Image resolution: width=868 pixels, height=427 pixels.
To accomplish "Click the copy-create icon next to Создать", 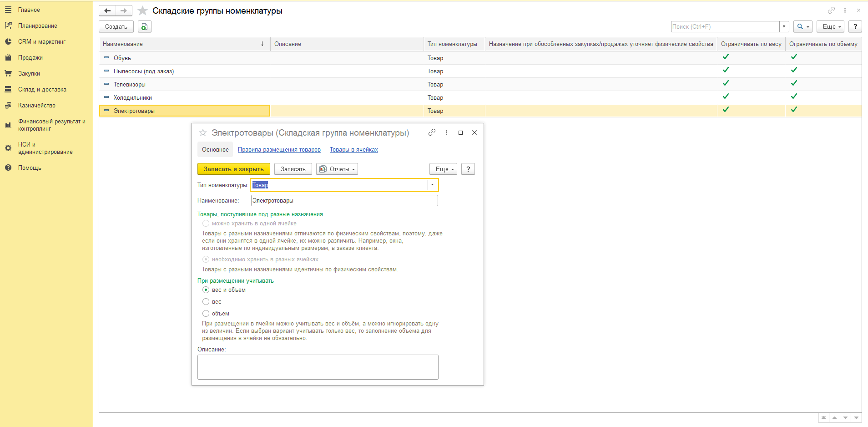I will [x=144, y=27].
